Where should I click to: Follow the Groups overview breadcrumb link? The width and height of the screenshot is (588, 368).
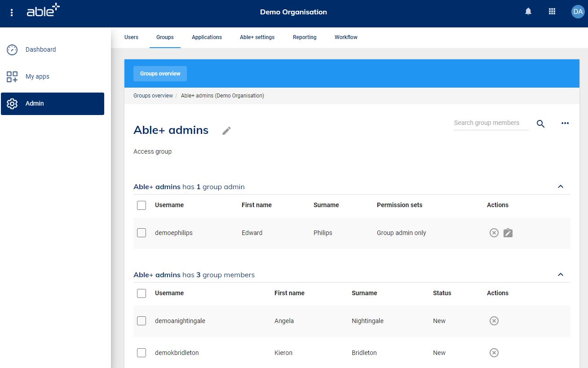point(153,96)
